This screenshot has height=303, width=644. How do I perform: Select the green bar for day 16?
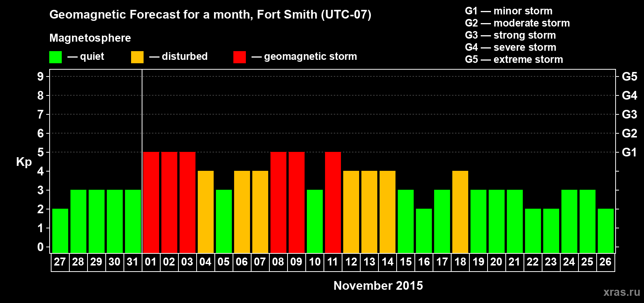coord(424,231)
